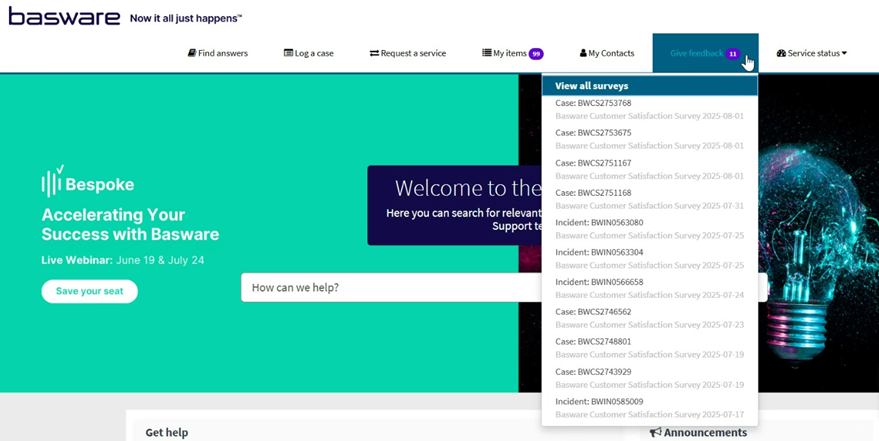This screenshot has width=879, height=441.
Task: Click the Get help heading
Action: (x=167, y=433)
